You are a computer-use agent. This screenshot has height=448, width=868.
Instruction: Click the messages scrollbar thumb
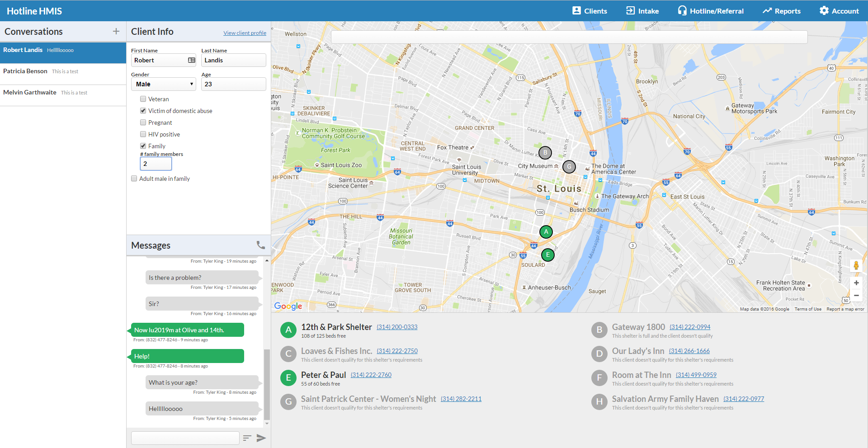click(267, 385)
